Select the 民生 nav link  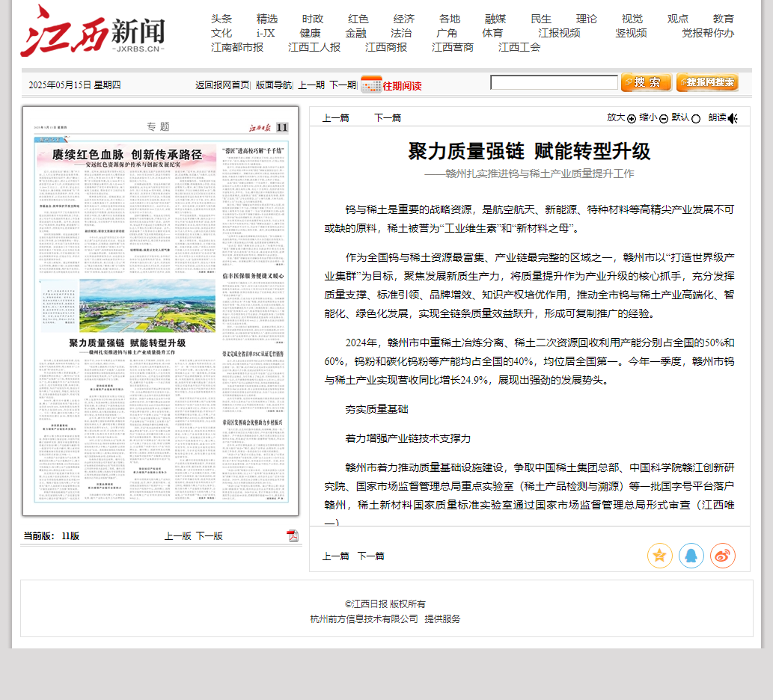tap(541, 19)
